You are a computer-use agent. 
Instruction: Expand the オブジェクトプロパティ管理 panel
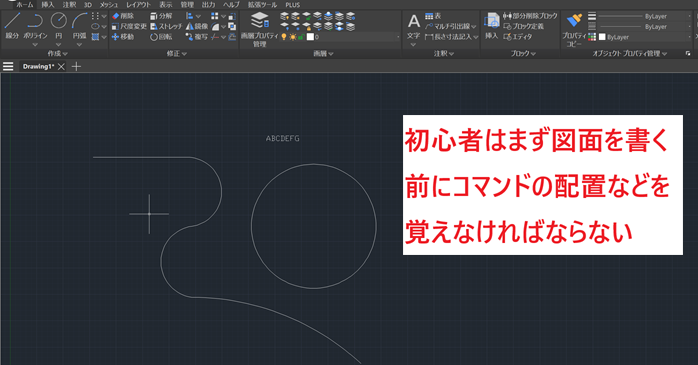coord(629,53)
